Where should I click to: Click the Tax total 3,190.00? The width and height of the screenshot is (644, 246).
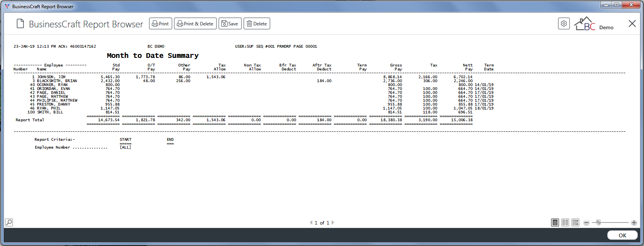428,120
